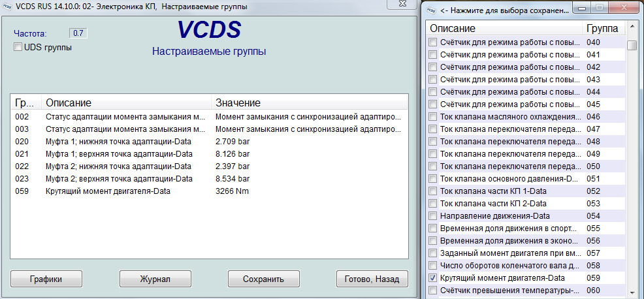Select row 003 in the main table
The width and height of the screenshot is (644, 299).
[x=209, y=129]
